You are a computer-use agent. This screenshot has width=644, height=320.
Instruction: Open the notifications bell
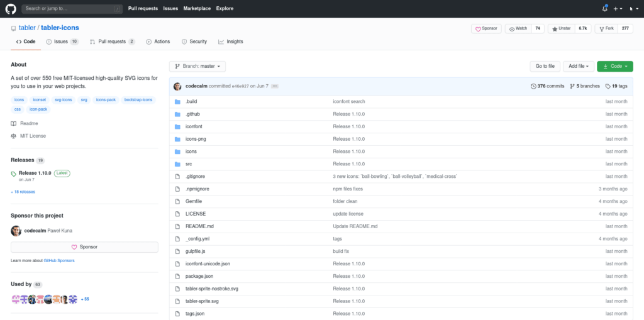pos(604,8)
